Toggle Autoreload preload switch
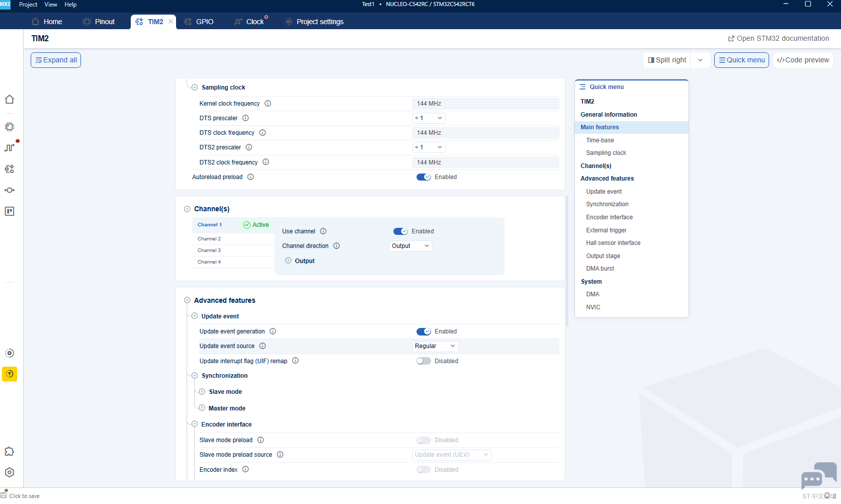 click(424, 177)
